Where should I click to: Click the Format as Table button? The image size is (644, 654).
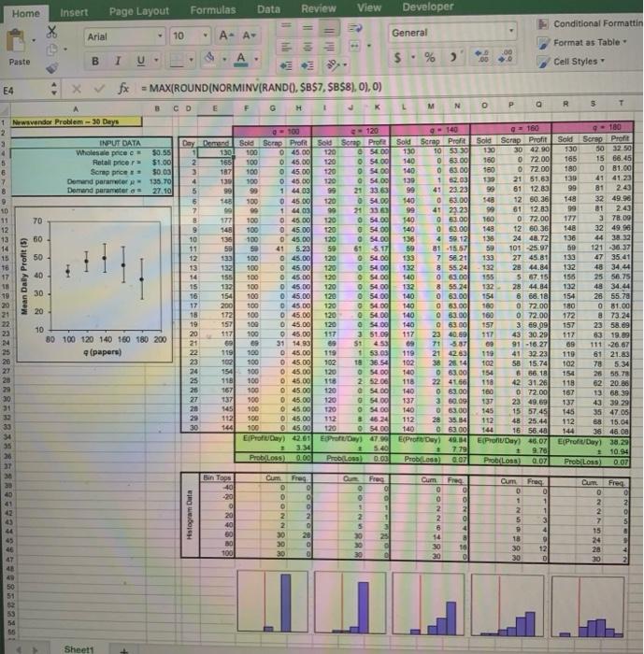pos(582,43)
